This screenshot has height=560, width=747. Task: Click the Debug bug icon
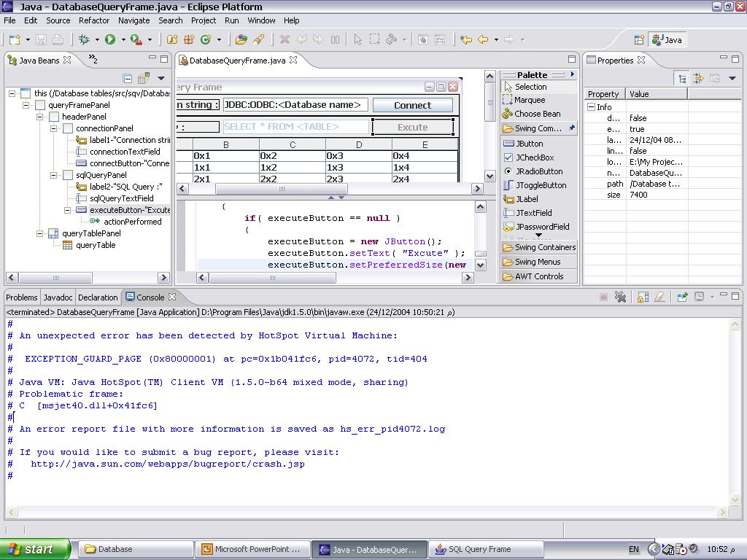85,39
